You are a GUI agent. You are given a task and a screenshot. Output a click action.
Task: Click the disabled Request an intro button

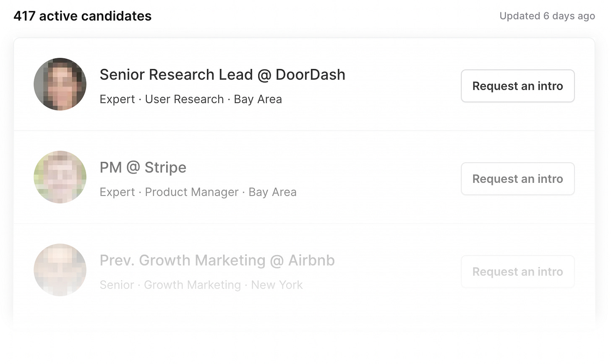click(517, 271)
